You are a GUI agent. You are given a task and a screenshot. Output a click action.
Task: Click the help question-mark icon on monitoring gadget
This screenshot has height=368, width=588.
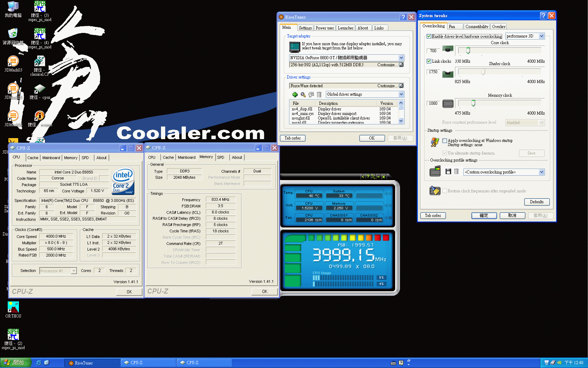coord(368,177)
